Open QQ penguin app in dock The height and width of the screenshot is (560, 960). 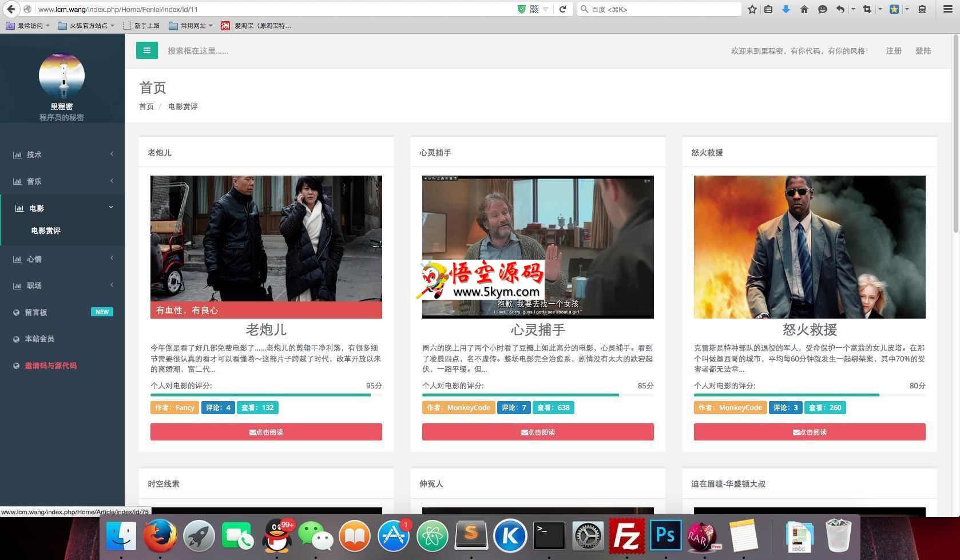point(277,536)
